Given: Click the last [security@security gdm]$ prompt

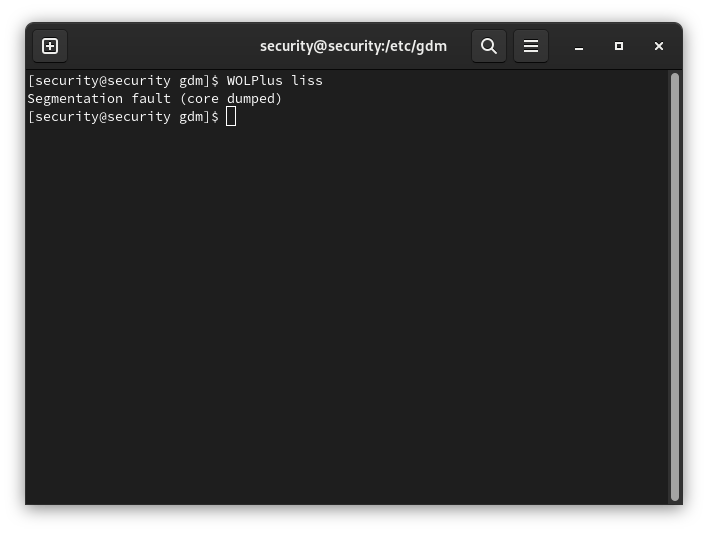Looking at the screenshot, I should (123, 116).
